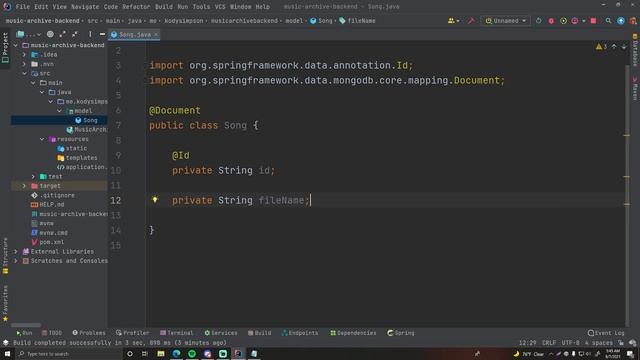Open the Refactor menu

pyautogui.click(x=136, y=7)
